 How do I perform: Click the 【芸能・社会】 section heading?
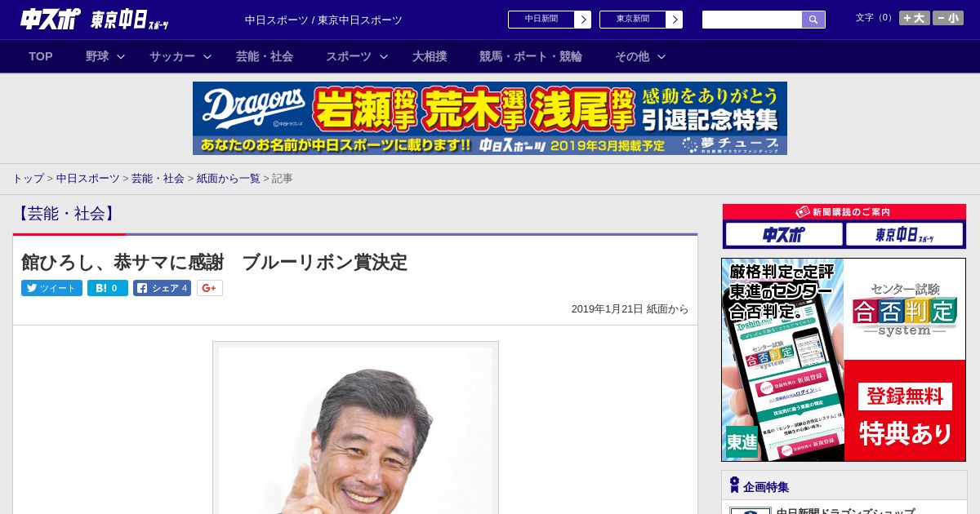pyautogui.click(x=68, y=214)
